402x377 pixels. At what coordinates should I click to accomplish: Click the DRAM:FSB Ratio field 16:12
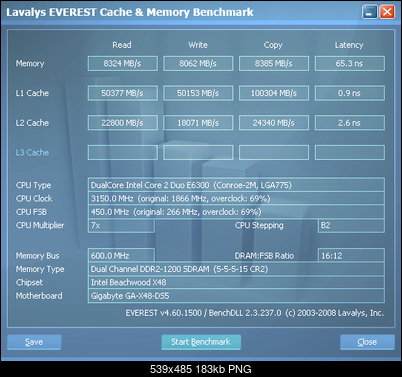351,255
